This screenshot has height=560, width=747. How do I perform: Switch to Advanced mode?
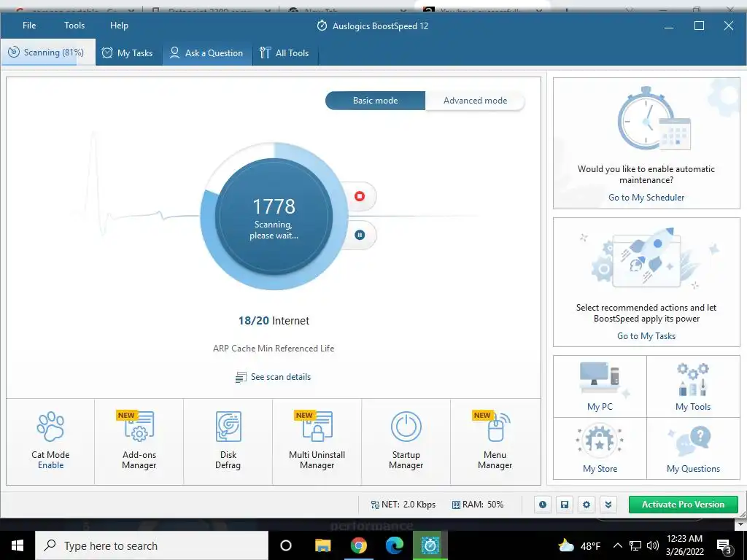[475, 101]
